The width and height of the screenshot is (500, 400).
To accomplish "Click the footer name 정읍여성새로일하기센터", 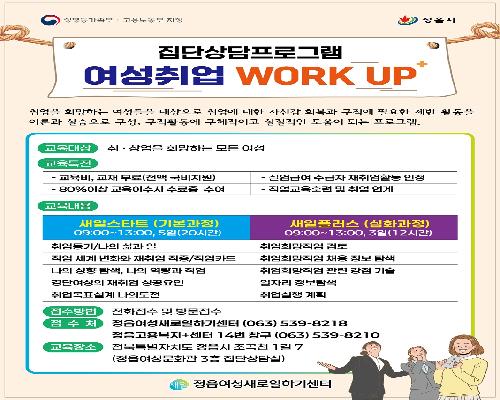I will (263, 384).
